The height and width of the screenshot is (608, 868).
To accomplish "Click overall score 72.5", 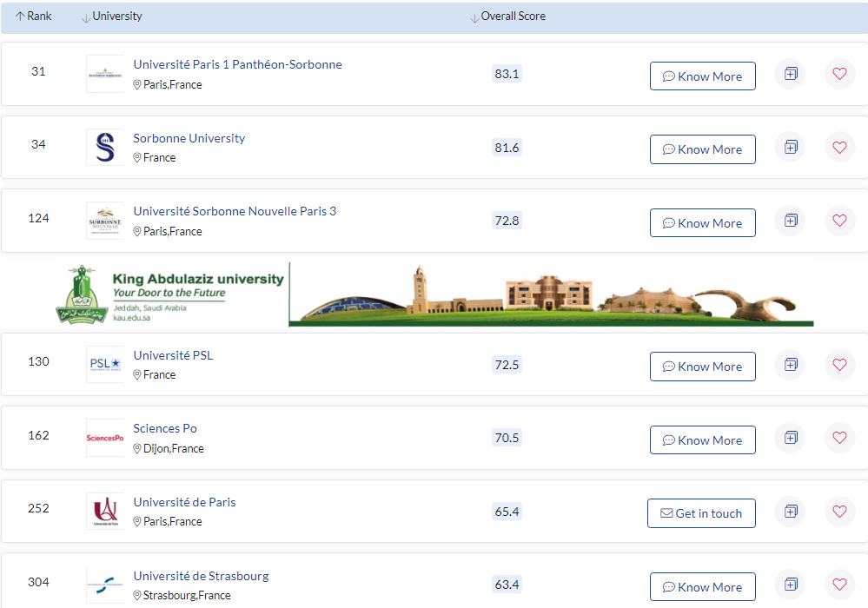I will coord(507,365).
